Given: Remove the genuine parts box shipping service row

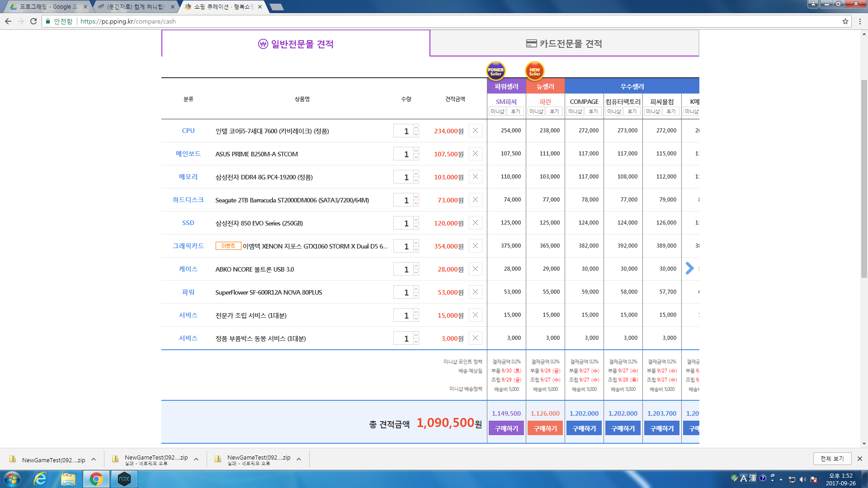Looking at the screenshot, I should [475, 338].
